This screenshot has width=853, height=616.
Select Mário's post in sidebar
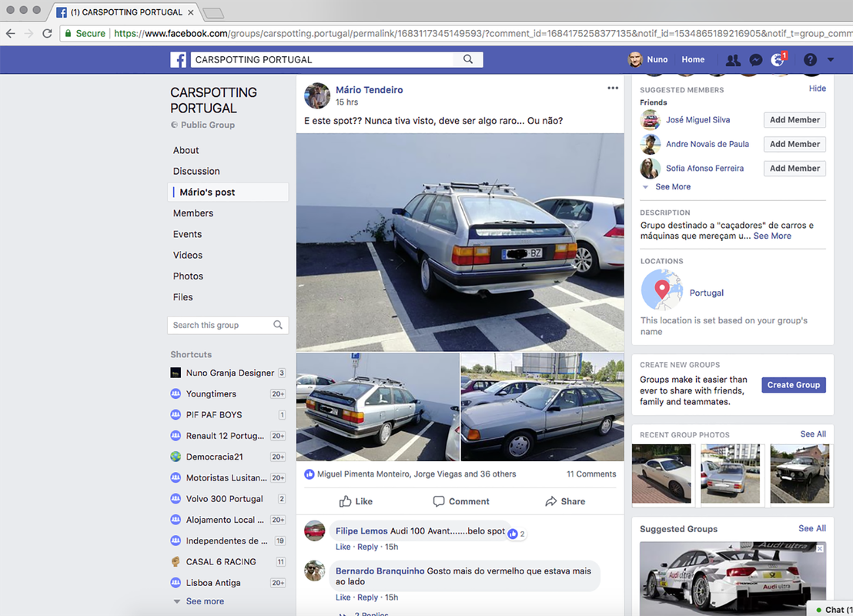[229, 192]
